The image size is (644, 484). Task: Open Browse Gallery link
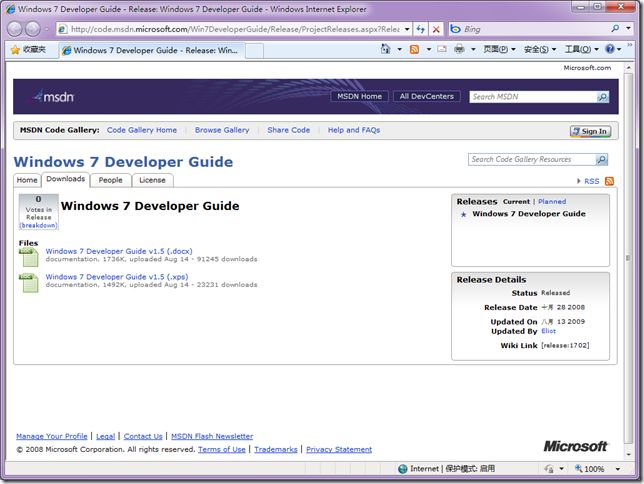point(222,130)
